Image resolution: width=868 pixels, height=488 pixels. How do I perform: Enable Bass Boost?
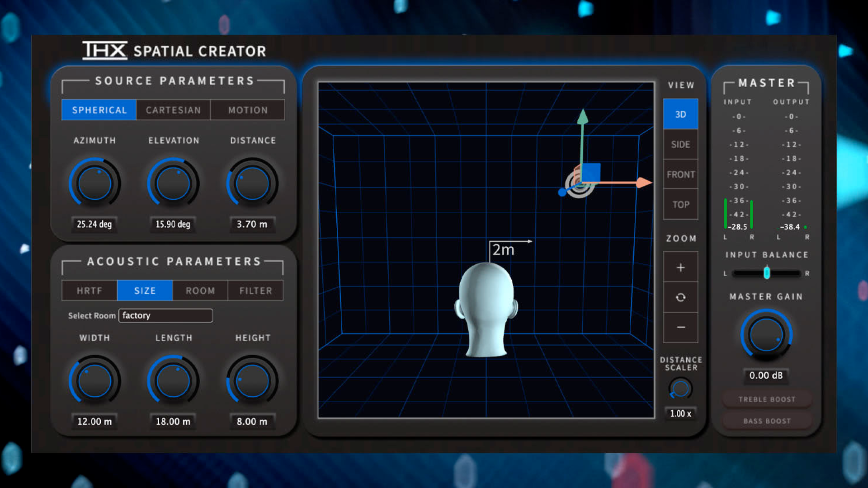(x=766, y=421)
